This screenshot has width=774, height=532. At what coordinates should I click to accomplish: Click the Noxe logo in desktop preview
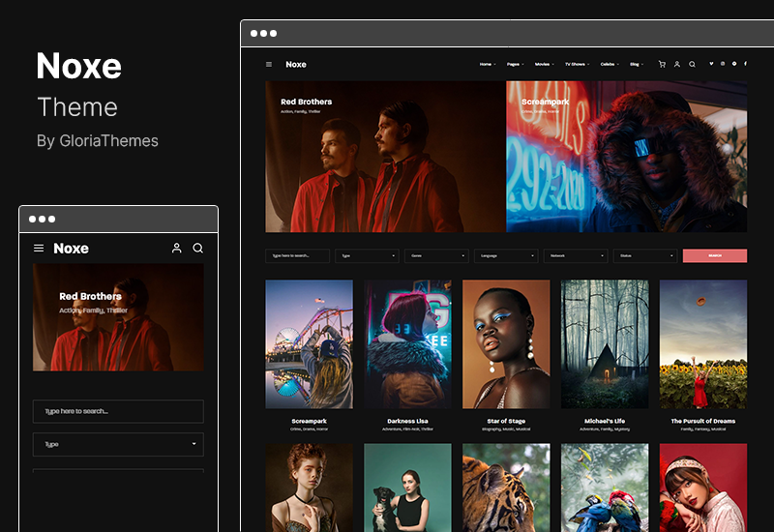click(296, 65)
